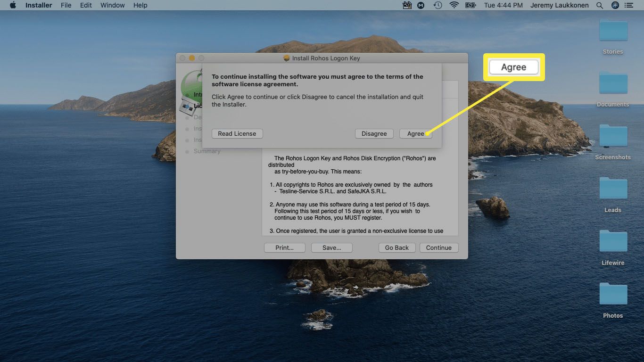Open Spotlight search magnifier icon
The height and width of the screenshot is (362, 644).
coord(600,5)
